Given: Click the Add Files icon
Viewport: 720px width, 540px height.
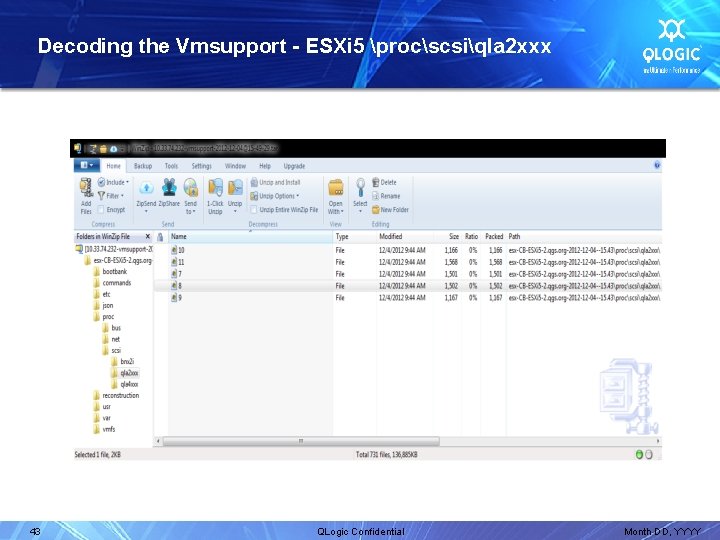Looking at the screenshot, I should click(86, 188).
